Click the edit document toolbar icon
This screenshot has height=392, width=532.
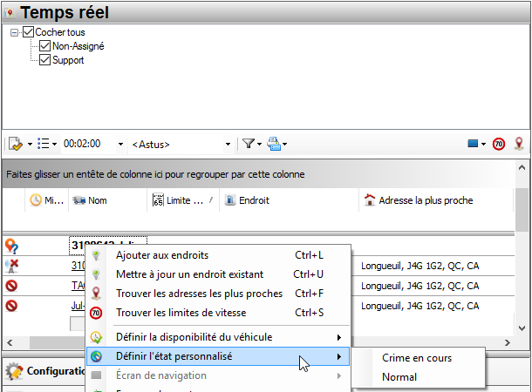17,144
